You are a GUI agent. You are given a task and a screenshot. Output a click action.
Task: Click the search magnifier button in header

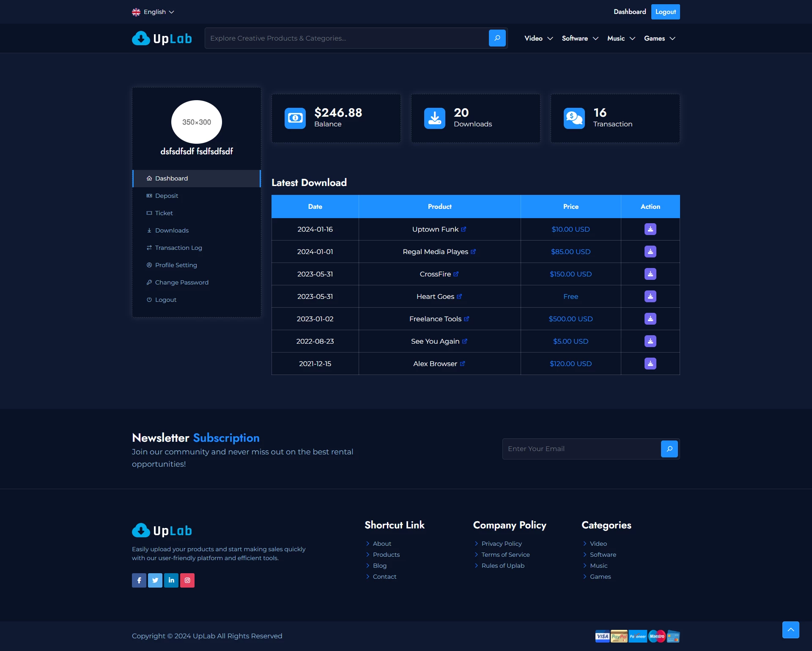coord(497,38)
